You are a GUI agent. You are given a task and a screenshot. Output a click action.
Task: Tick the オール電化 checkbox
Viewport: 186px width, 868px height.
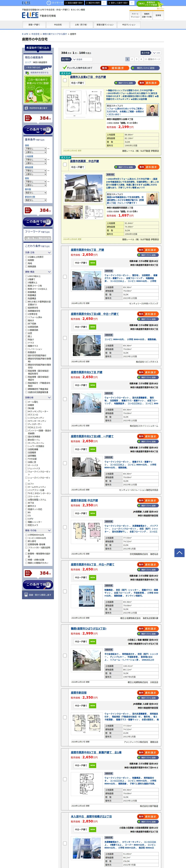[x=26, y=402]
